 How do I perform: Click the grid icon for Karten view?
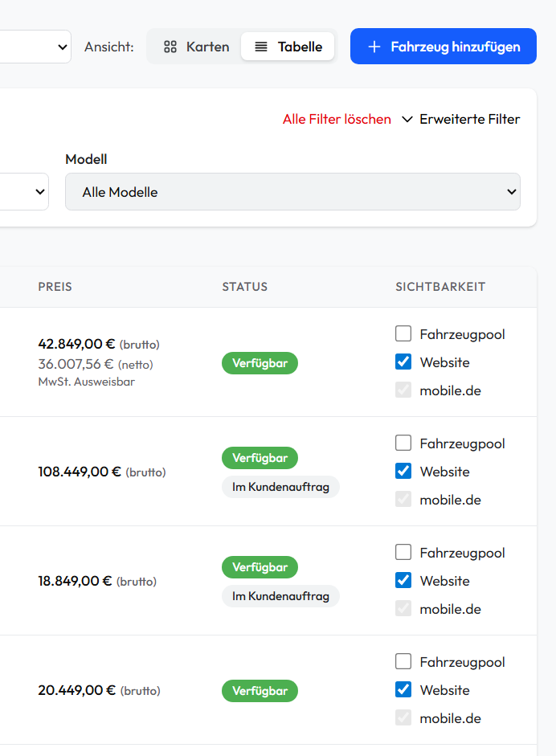point(170,47)
